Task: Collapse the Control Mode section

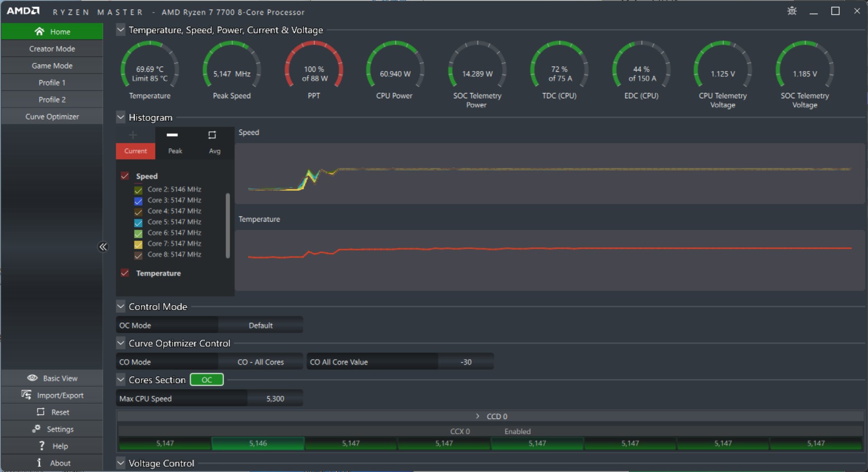Action: pos(121,306)
